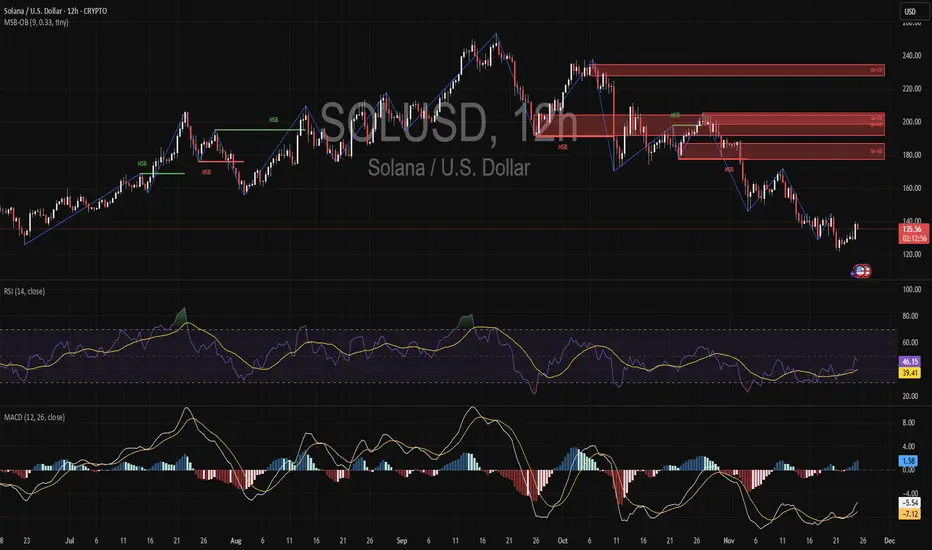Viewport: 932px width, 550px height.
Task: Select the MSB-OB (9, 0.33, tiny) indicator legend
Action: coord(36,23)
